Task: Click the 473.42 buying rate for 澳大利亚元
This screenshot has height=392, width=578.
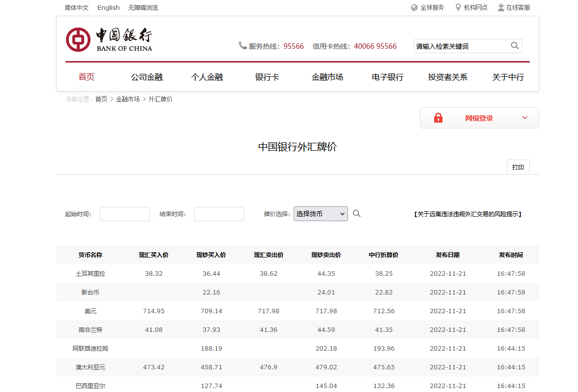Action: coord(154,367)
